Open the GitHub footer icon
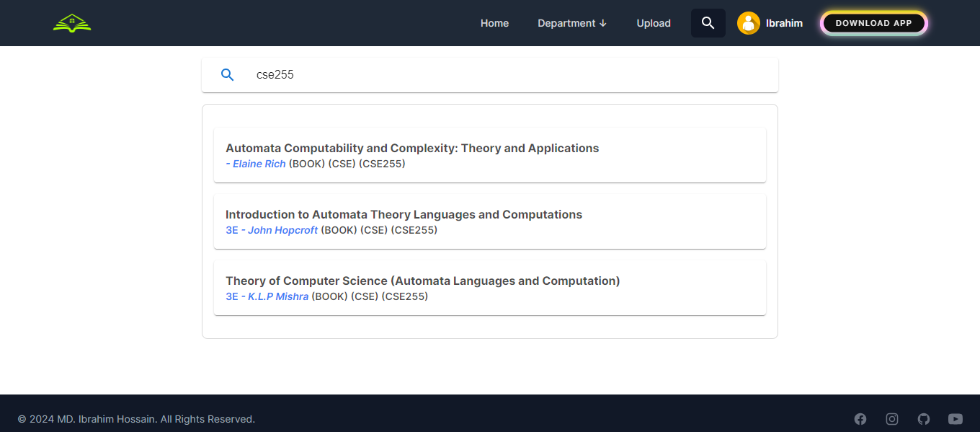 (x=924, y=419)
